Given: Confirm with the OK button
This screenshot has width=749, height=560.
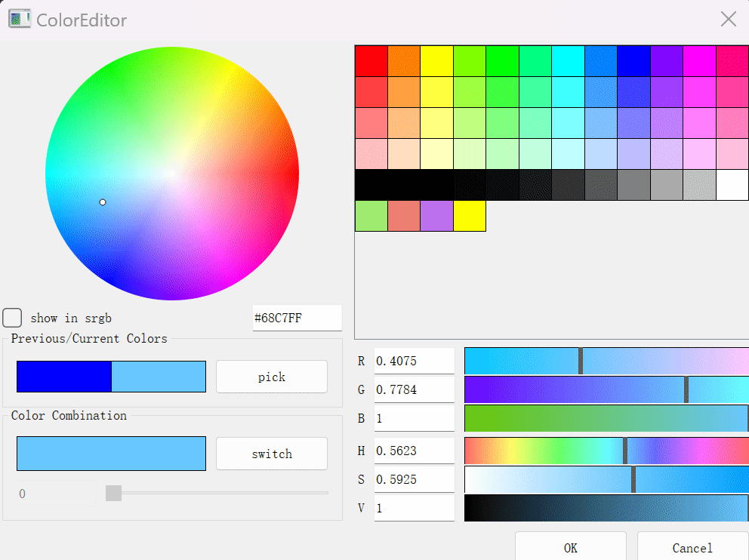Looking at the screenshot, I should [x=570, y=547].
